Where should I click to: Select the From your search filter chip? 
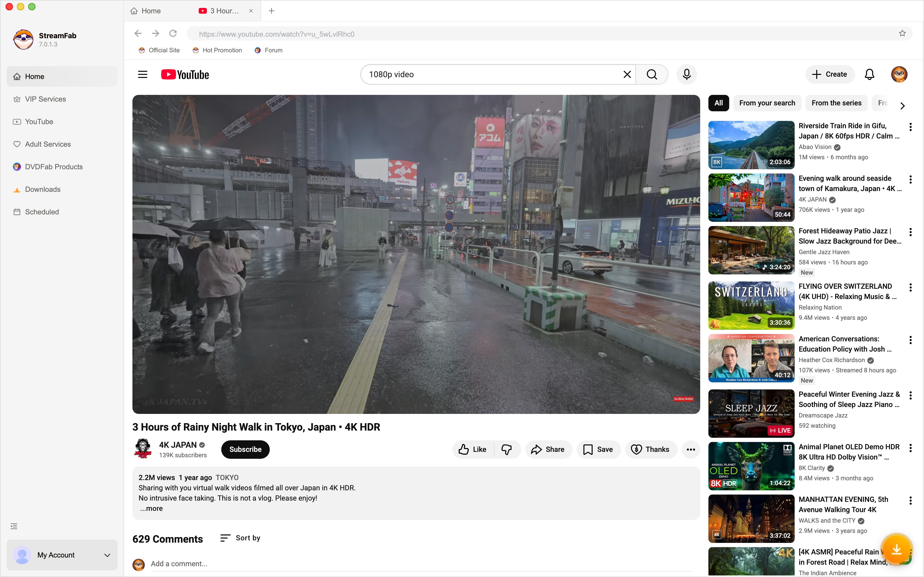[767, 103]
